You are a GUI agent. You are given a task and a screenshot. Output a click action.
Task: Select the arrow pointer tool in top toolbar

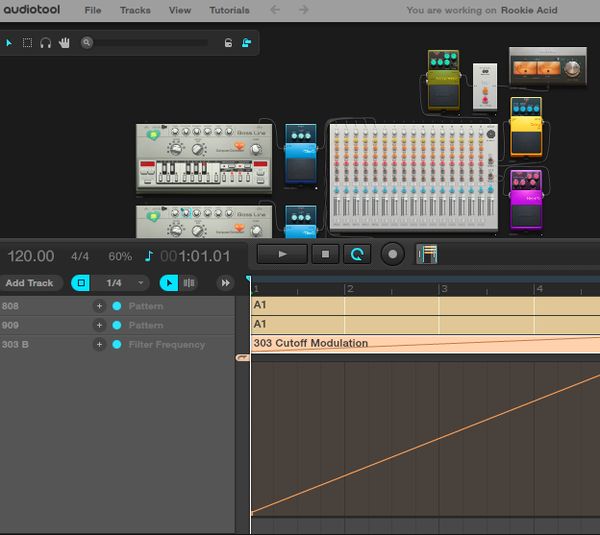pos(10,43)
